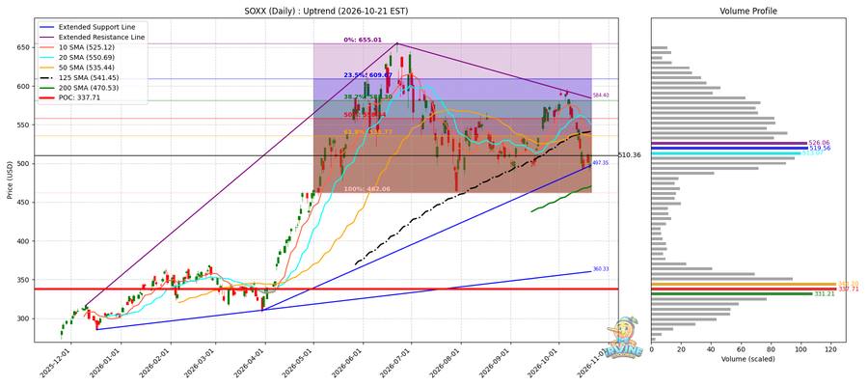Click the lower support line value 360.33
The image size is (868, 386).
[601, 269]
